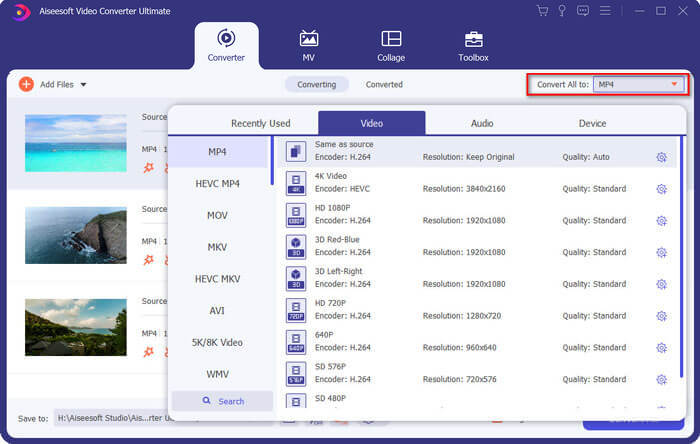Click the HD 1080P format icon

coord(296,215)
